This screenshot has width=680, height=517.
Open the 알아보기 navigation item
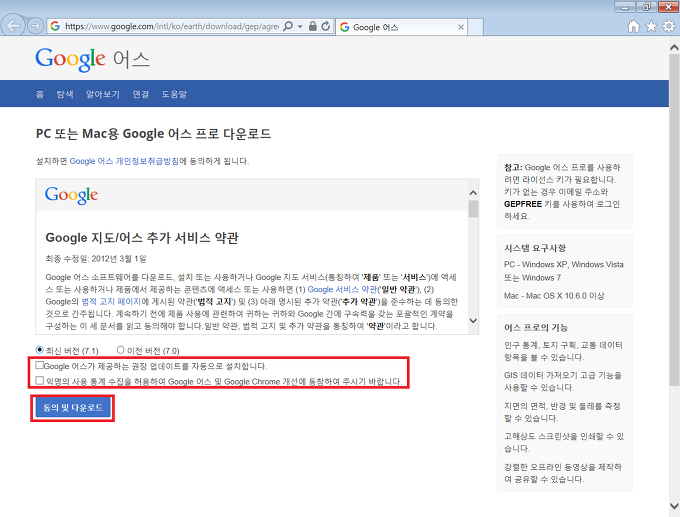(103, 94)
